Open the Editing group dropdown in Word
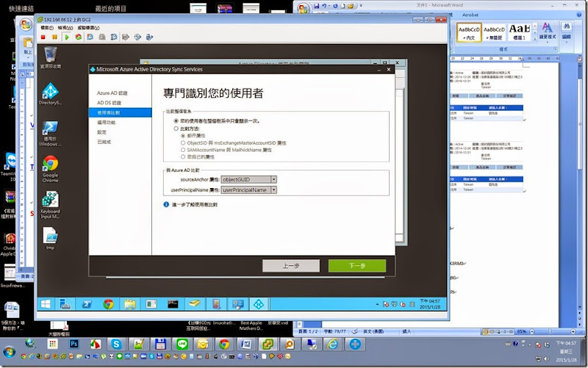Viewport: 588px width, 368px height. [x=566, y=31]
